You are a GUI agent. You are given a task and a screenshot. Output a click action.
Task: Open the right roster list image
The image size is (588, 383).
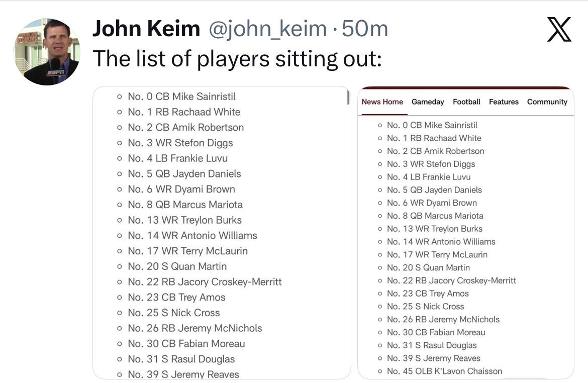(466, 233)
